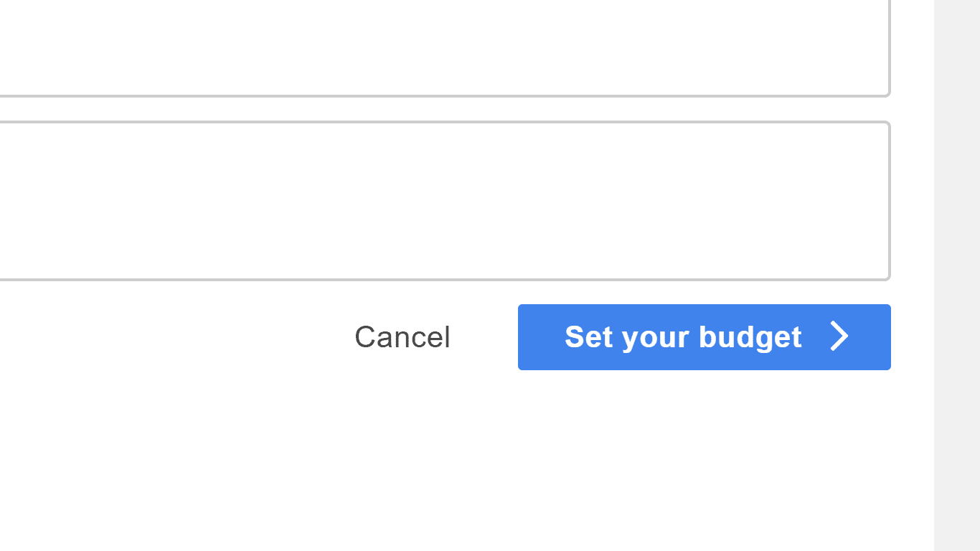
Task: Select Cancel to dismiss the form
Action: click(402, 336)
